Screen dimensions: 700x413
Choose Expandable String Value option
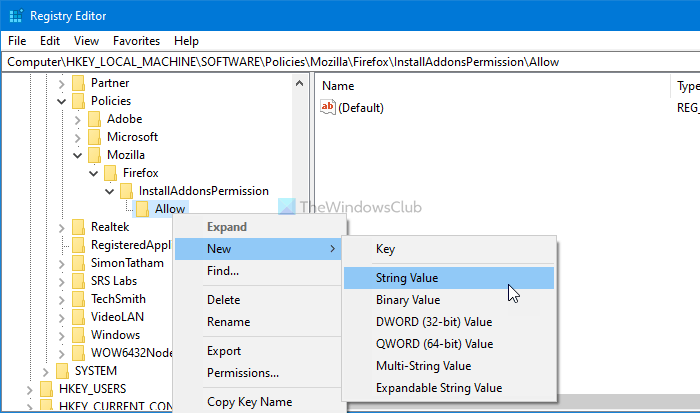click(x=449, y=388)
